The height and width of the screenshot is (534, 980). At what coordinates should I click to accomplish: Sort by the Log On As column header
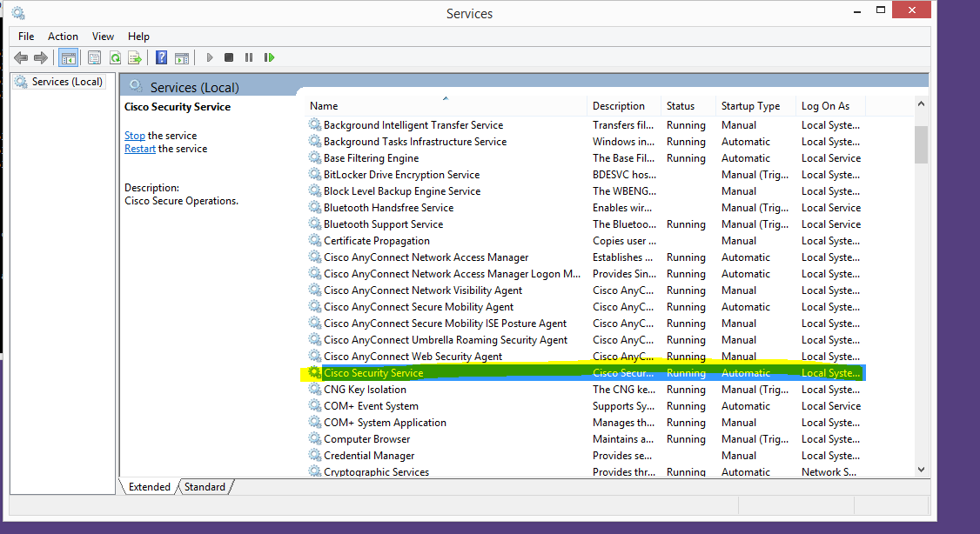[831, 106]
